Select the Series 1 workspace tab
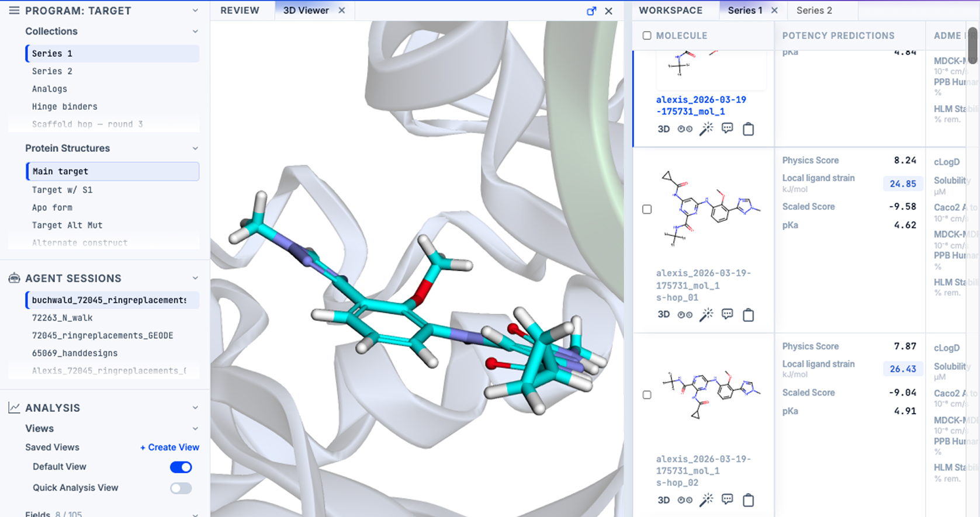This screenshot has width=980, height=517. 745,11
